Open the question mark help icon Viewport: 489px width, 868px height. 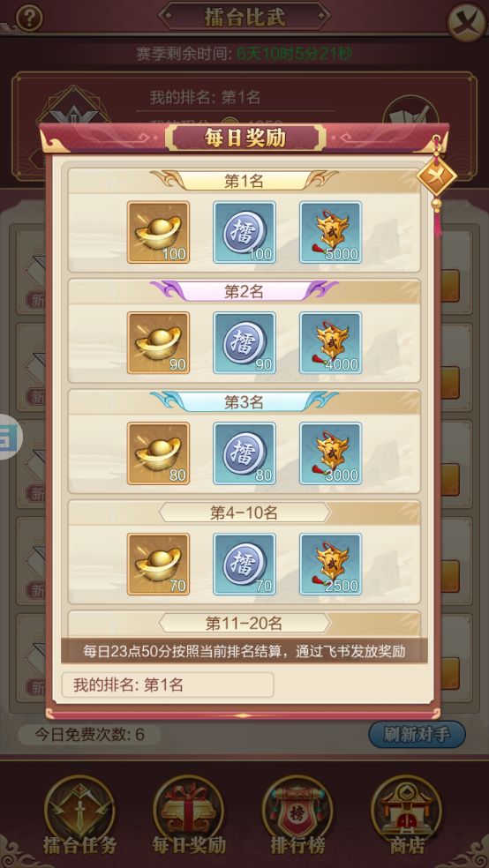[x=29, y=19]
